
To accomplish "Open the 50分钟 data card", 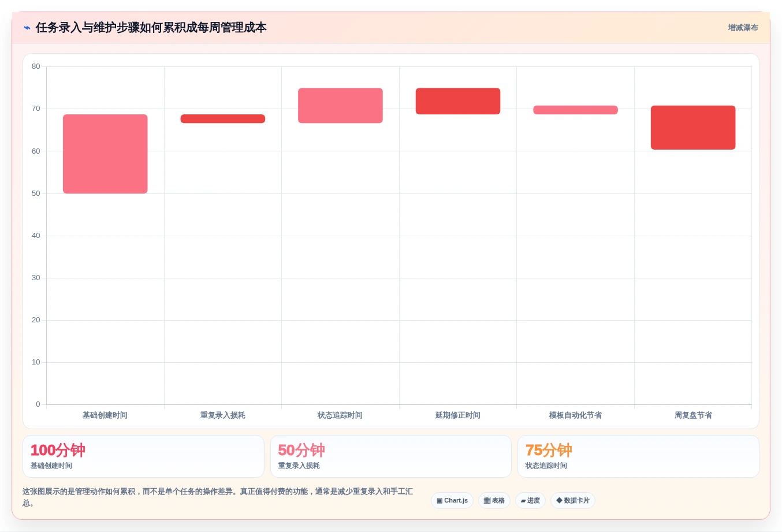I will (x=391, y=456).
